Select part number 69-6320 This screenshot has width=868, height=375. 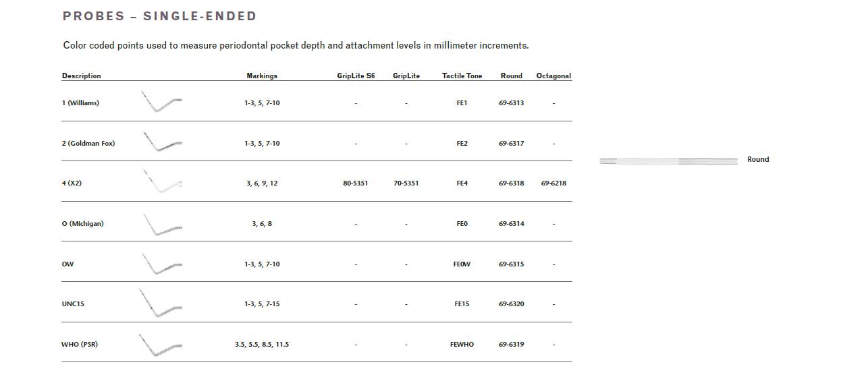[x=512, y=304]
